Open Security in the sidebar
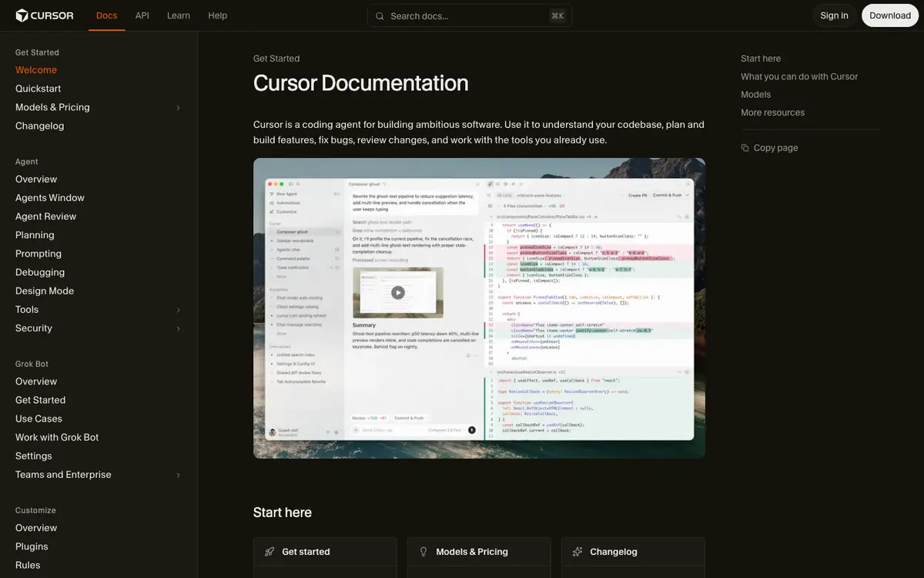This screenshot has height=578, width=924. tap(34, 328)
